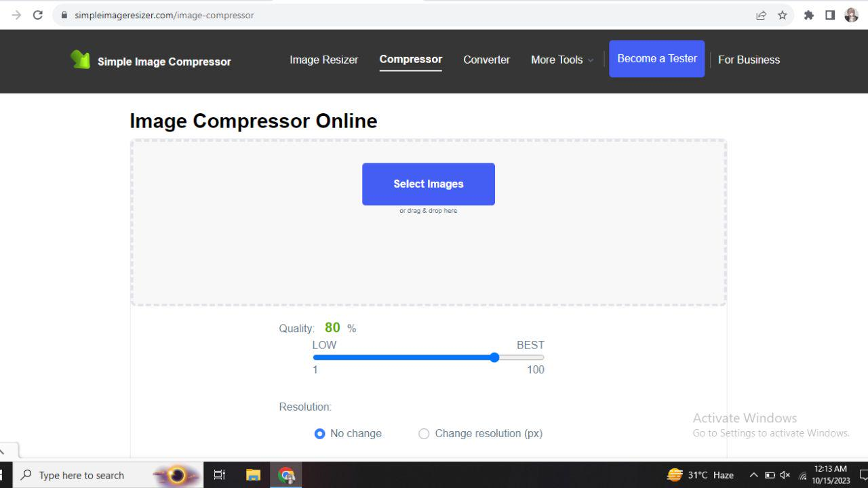The width and height of the screenshot is (868, 488).
Task: Open File Explorer from the taskbar
Action: click(253, 474)
